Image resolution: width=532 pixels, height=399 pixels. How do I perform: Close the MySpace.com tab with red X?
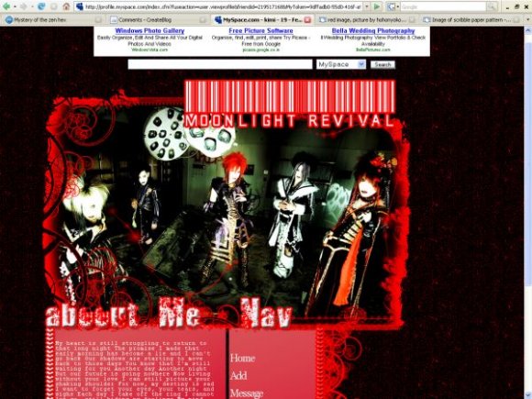[307, 20]
